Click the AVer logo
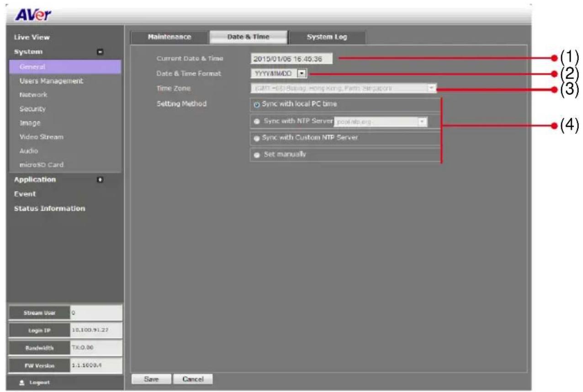The height and width of the screenshot is (392, 583). coord(34,14)
